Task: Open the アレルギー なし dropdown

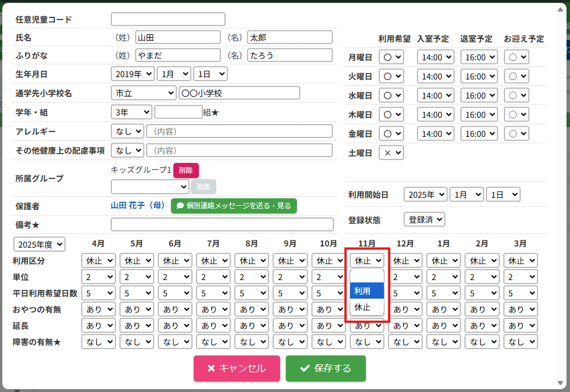Action: point(127,132)
